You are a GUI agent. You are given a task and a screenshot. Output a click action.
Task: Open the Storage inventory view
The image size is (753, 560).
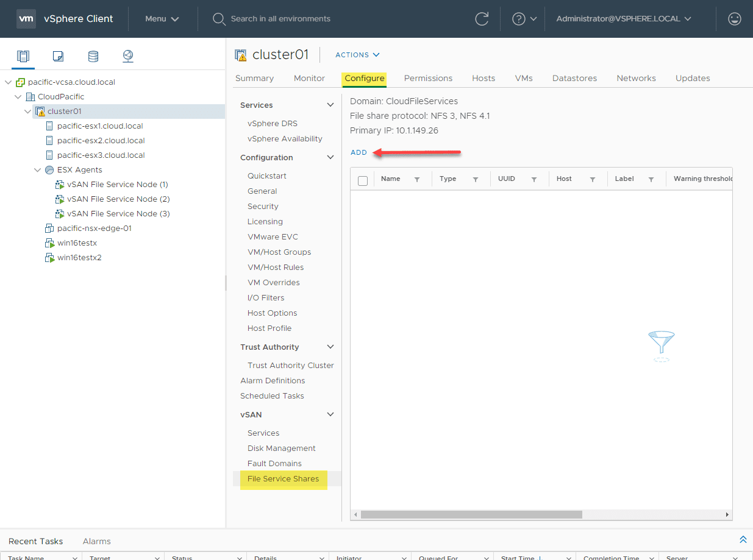(93, 55)
